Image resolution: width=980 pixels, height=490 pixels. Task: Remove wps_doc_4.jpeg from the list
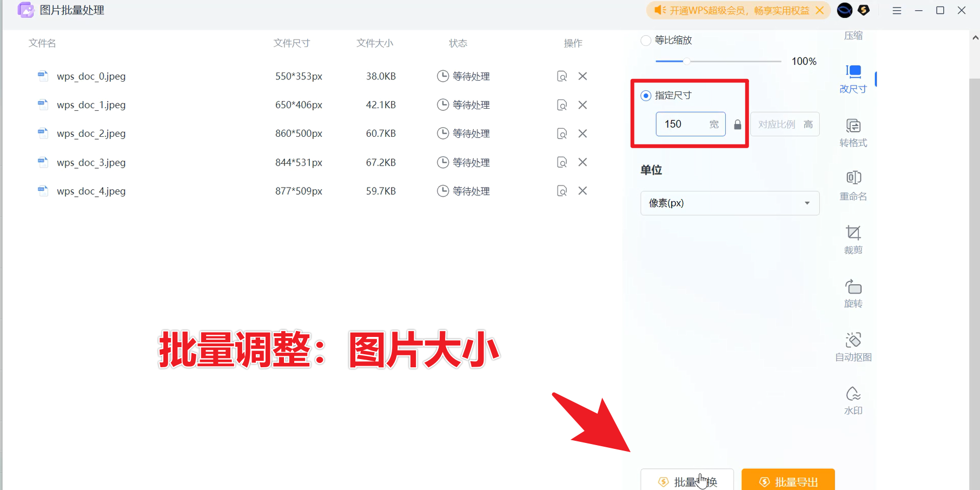(582, 191)
